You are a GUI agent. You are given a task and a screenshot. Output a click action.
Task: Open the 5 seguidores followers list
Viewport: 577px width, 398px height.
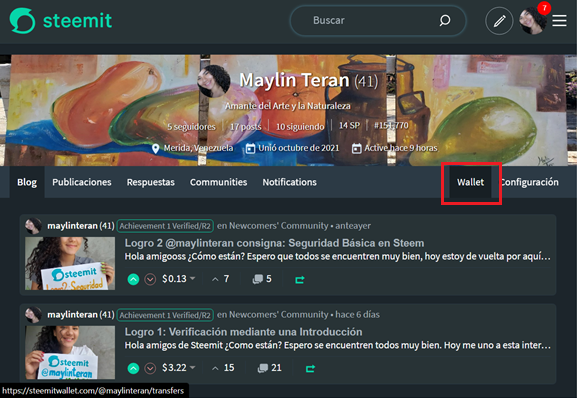coord(191,127)
